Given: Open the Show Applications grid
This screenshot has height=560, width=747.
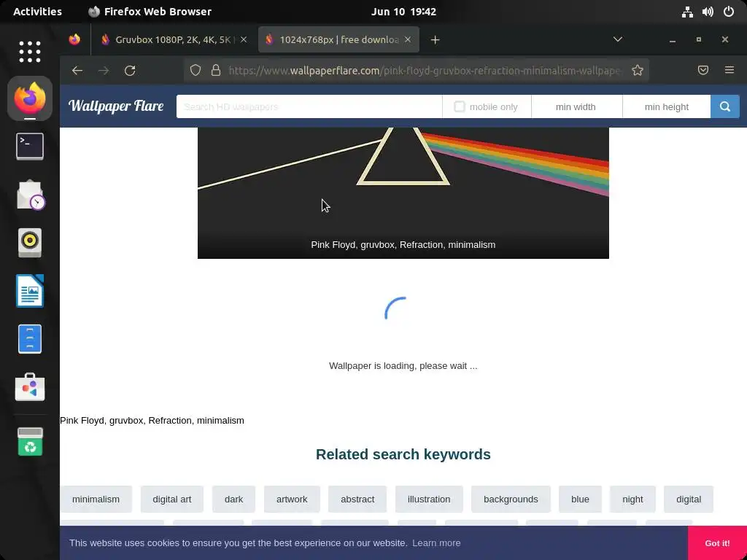Looking at the screenshot, I should 29,52.
